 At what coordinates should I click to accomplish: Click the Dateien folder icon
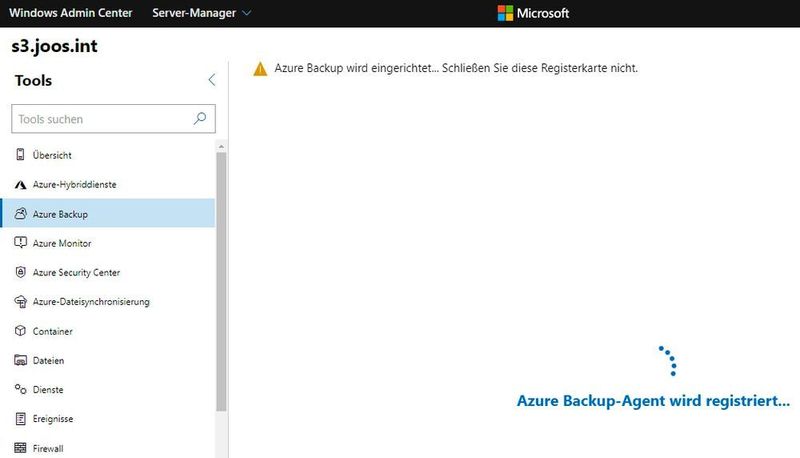20,360
